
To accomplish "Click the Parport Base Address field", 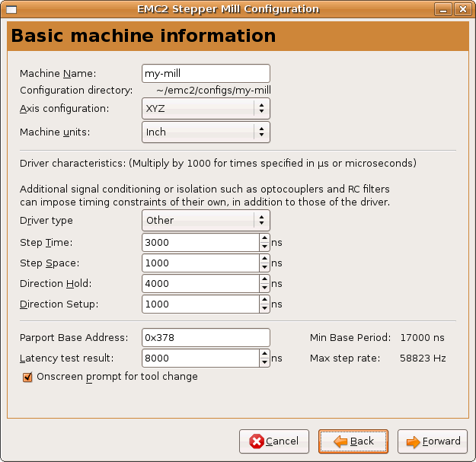I will click(x=206, y=338).
